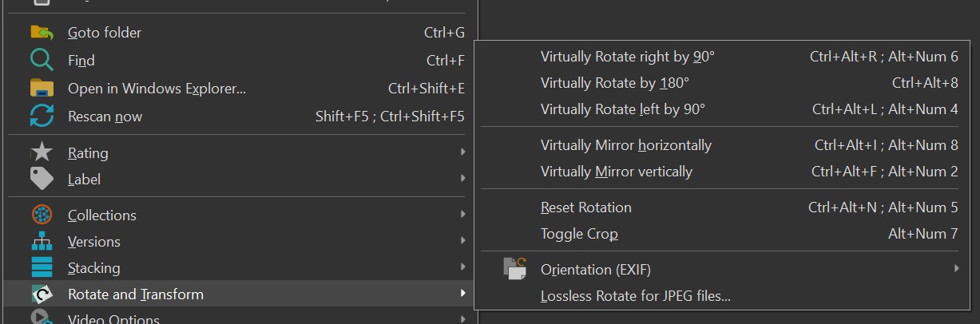Select Find from the menu
This screenshot has height=324, width=980.
pyautogui.click(x=236, y=60)
